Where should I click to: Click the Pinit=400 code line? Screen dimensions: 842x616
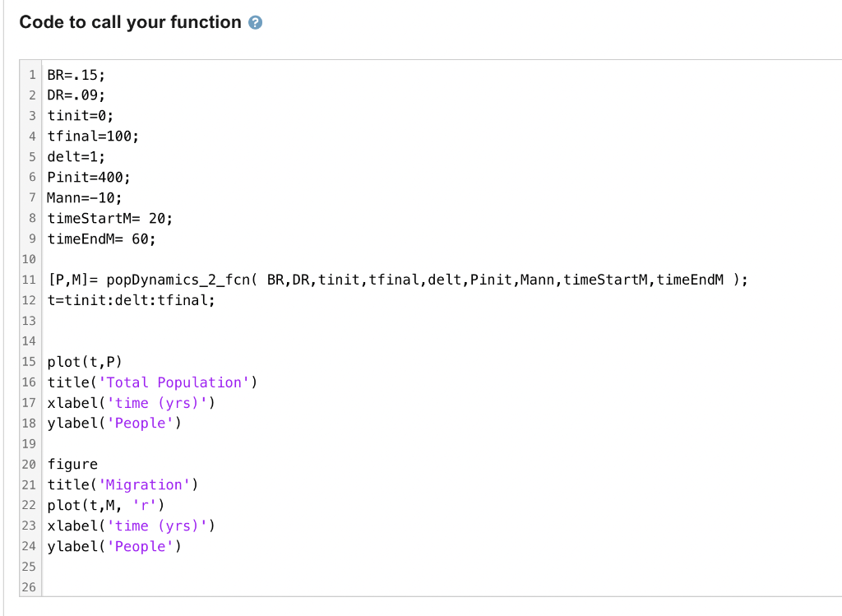(x=89, y=177)
